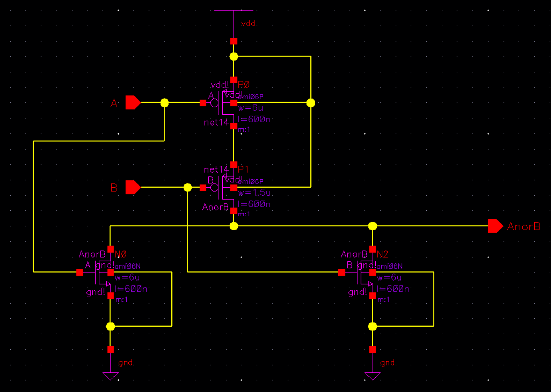
Task: Click the net14 label at P1's source
Action: 216,169
